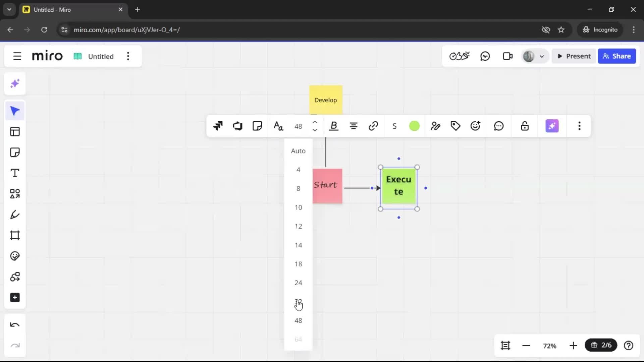Open the diagramming apps tool in sidebar
Screen dimensions: 644x362
pos(15,277)
